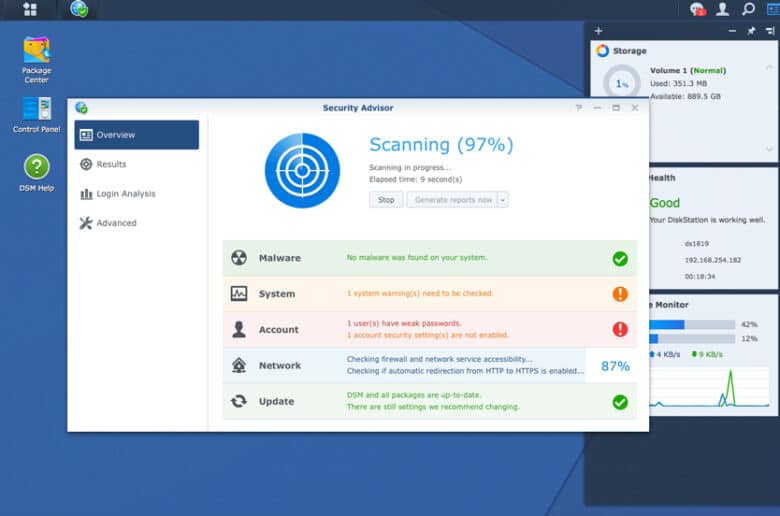Click the Scanning (97%) heading
This screenshot has height=516, width=780.
point(441,144)
